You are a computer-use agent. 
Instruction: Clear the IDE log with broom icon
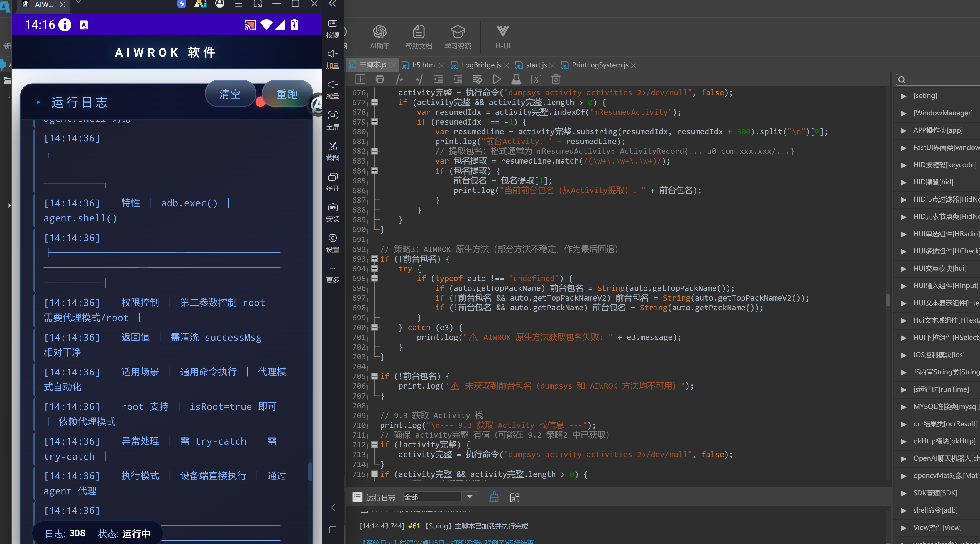pyautogui.click(x=494, y=497)
